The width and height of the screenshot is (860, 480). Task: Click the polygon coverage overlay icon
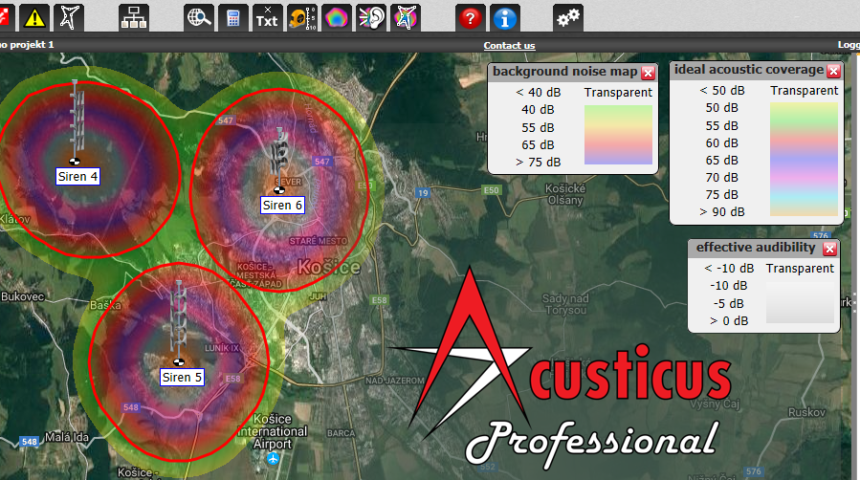click(405, 18)
